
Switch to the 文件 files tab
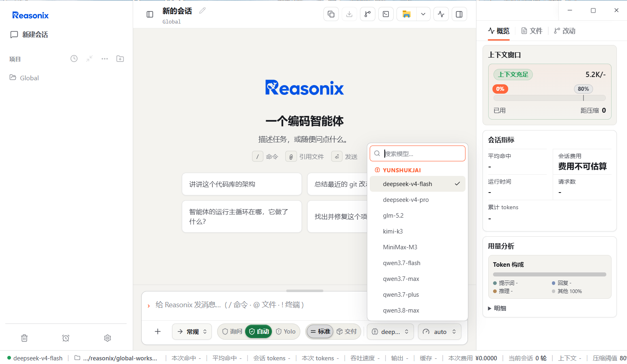[x=532, y=31]
